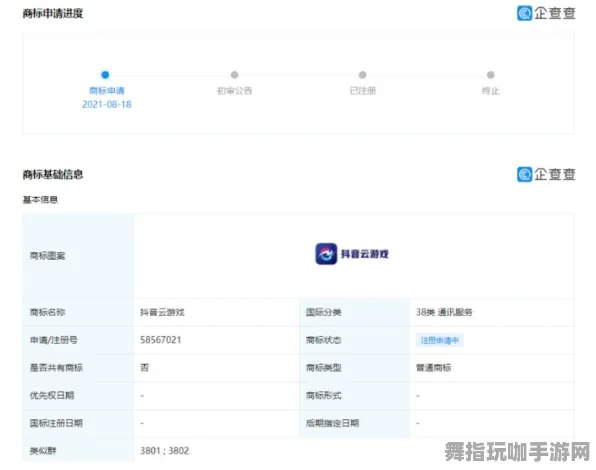Image resolution: width=596 pixels, height=470 pixels.
Task: Click the 商标图案 row label
Action: tap(48, 256)
